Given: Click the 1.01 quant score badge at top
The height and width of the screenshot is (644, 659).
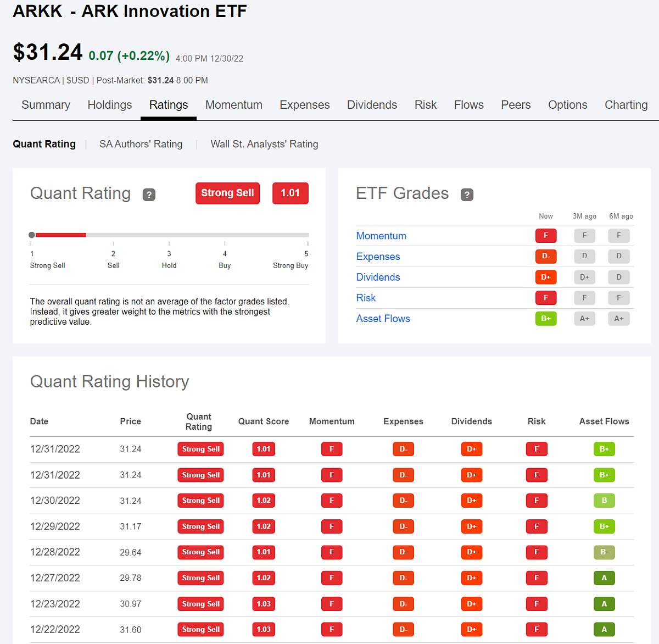Looking at the screenshot, I should click(290, 193).
